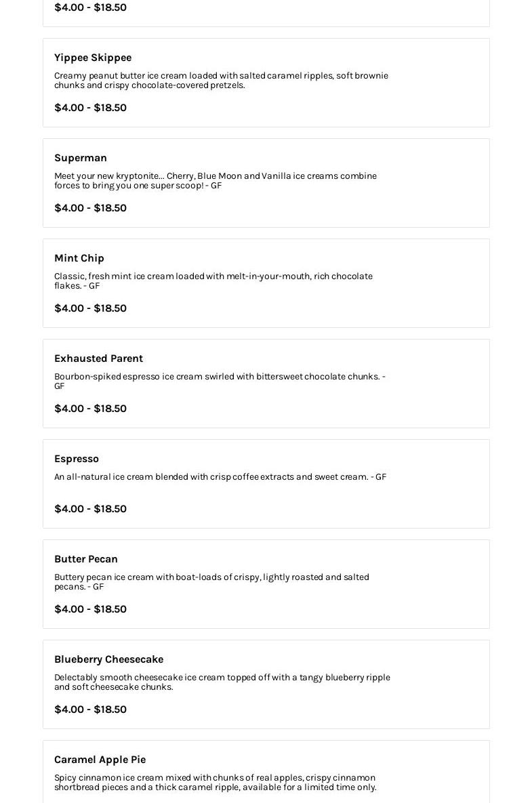Click the Spicy cinnamon ice cream description
The image size is (532, 803).
pyautogui.click(x=215, y=782)
